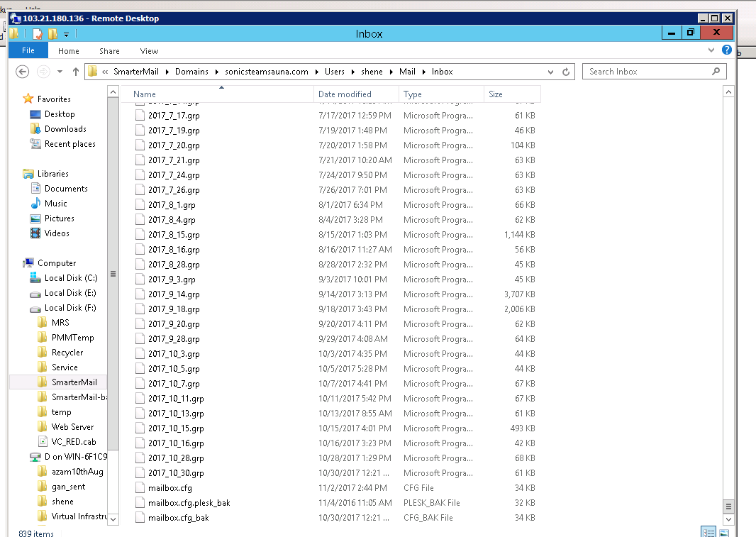Viewport: 756px width, 537px height.
Task: Select the SmarterMail folder in tree
Action: (74, 382)
